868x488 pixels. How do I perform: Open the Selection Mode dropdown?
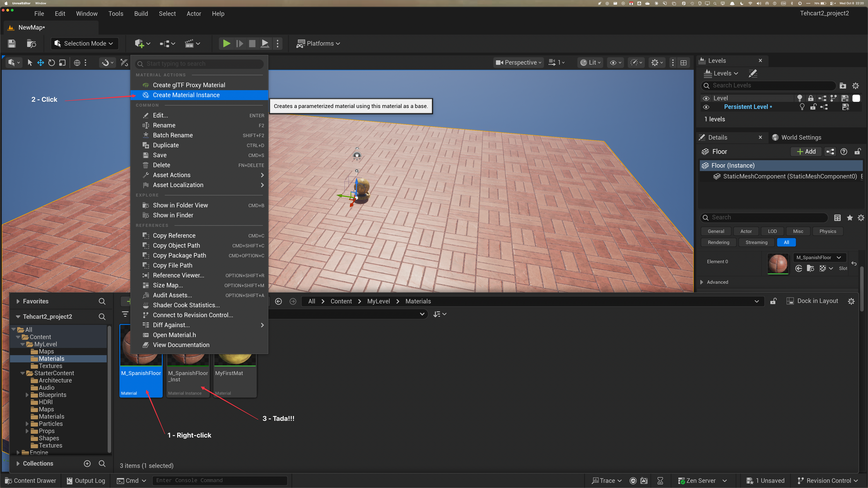pyautogui.click(x=84, y=43)
